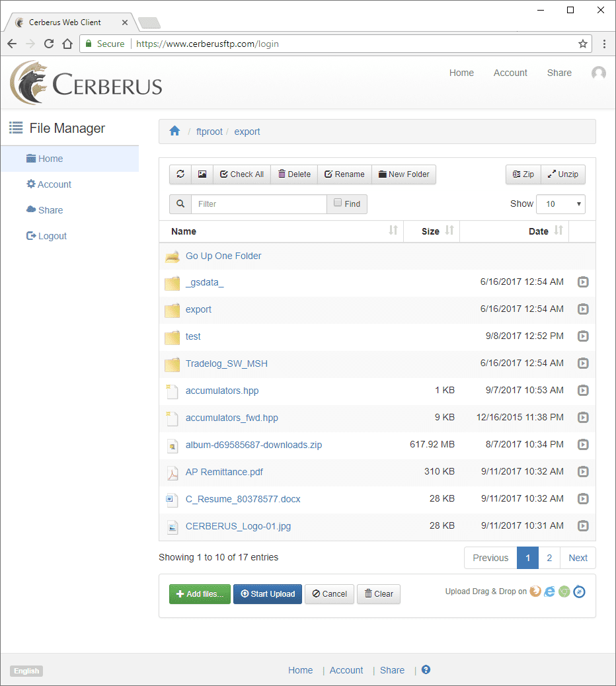Click the Next pagination button
Viewport: 616px width, 686px height.
(578, 558)
